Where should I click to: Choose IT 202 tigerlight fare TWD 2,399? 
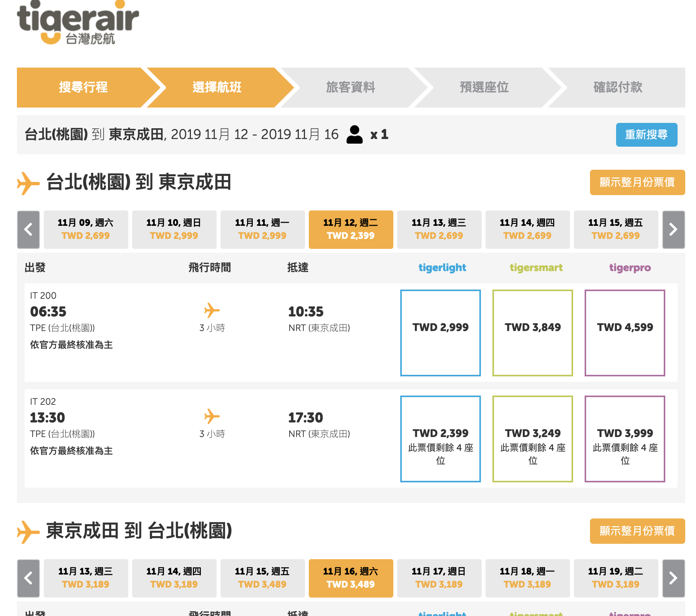[x=441, y=439]
